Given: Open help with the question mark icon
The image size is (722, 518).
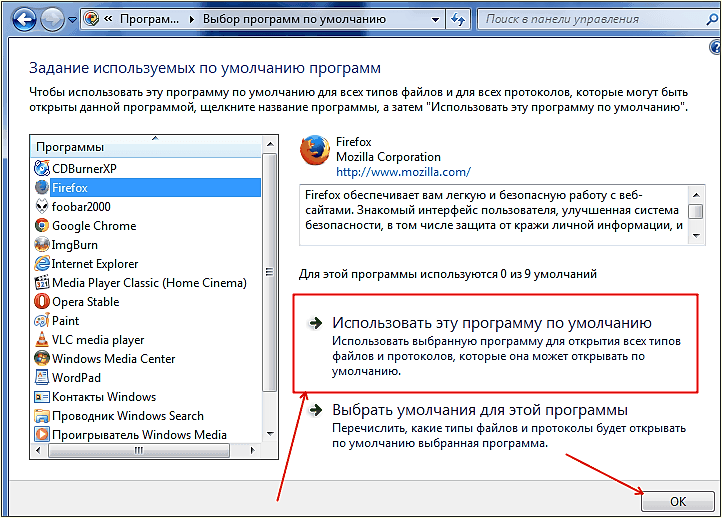Looking at the screenshot, I should [x=716, y=47].
